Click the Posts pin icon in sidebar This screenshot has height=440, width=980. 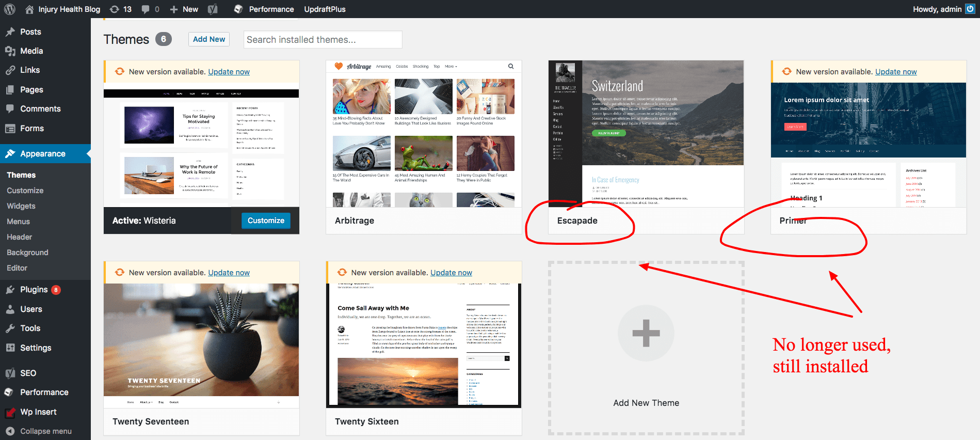tap(10, 32)
